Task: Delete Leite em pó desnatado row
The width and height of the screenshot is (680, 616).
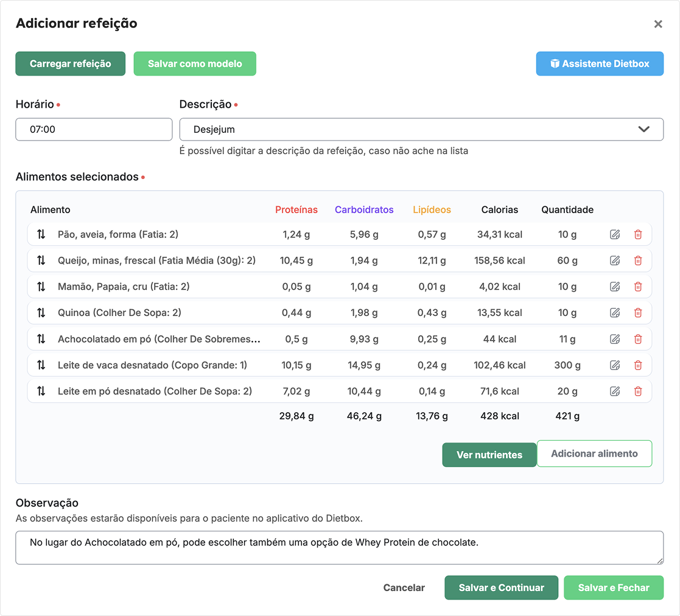Action: [x=638, y=391]
